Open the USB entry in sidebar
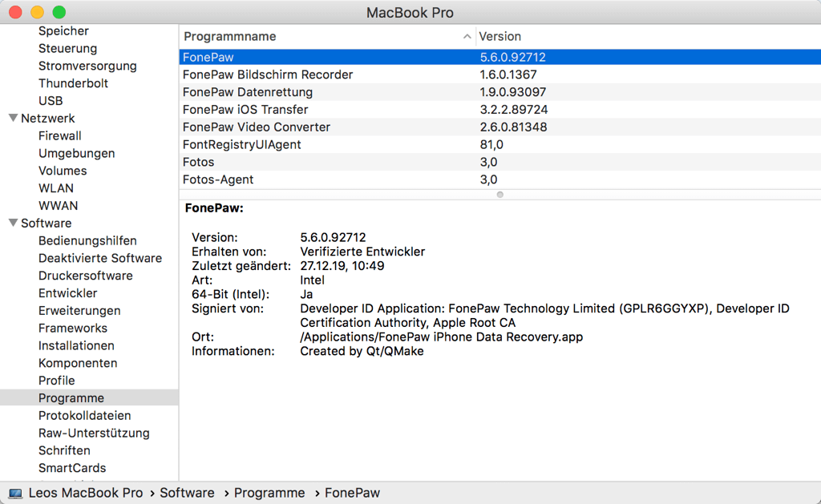Screen dimensions: 821x504 (x=51, y=100)
